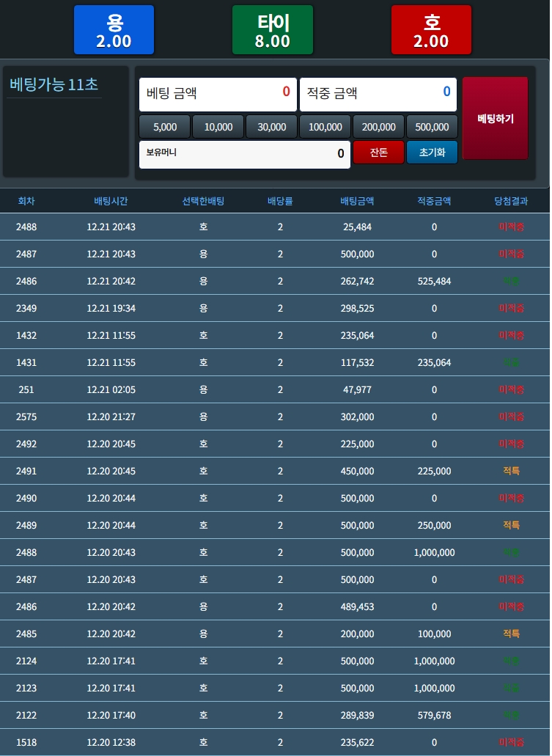The height and width of the screenshot is (756, 552).
Task: Select the red 호 2.00 bet option
Action: click(x=431, y=30)
